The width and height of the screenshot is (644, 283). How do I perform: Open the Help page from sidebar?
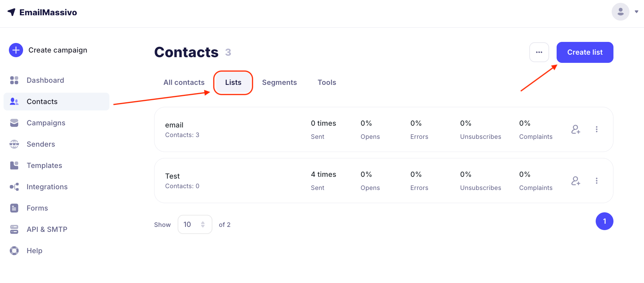pyautogui.click(x=34, y=251)
